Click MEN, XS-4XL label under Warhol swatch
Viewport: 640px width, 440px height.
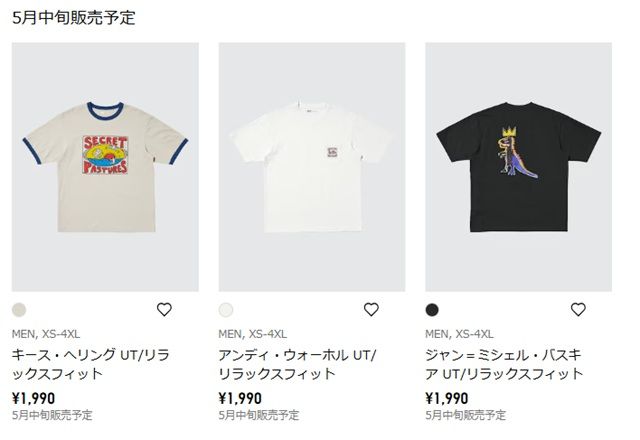pos(253,334)
